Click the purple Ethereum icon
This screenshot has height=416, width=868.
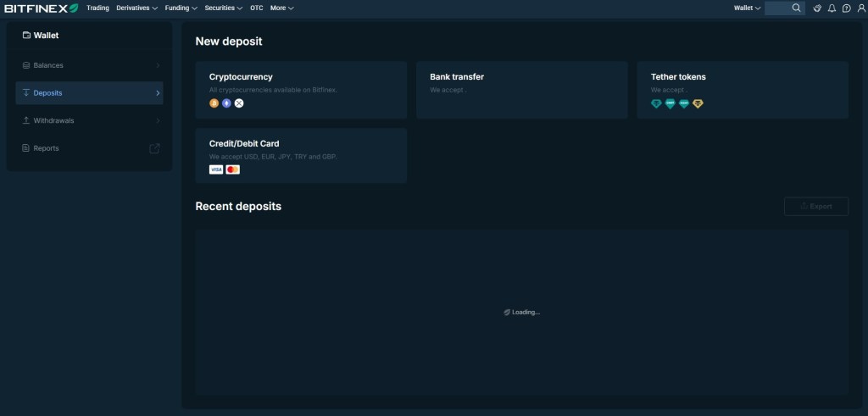pyautogui.click(x=226, y=103)
